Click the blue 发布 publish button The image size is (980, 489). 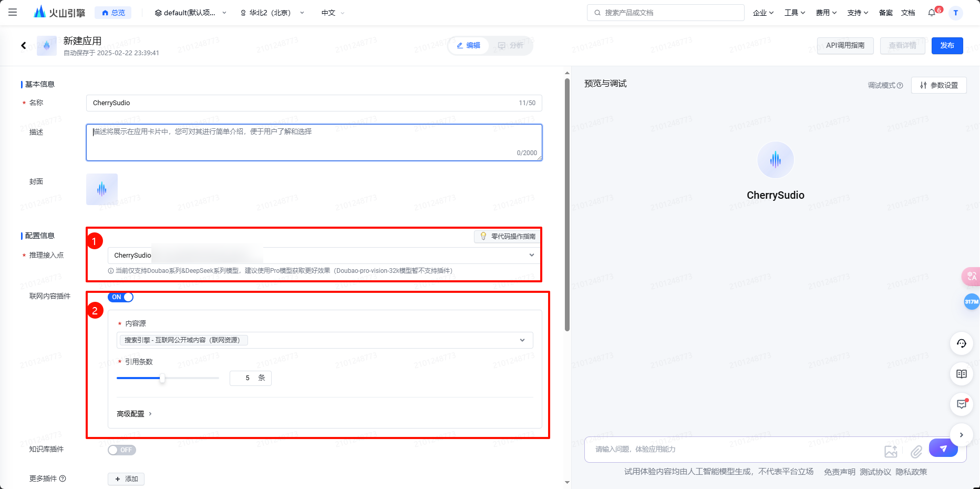click(x=947, y=46)
